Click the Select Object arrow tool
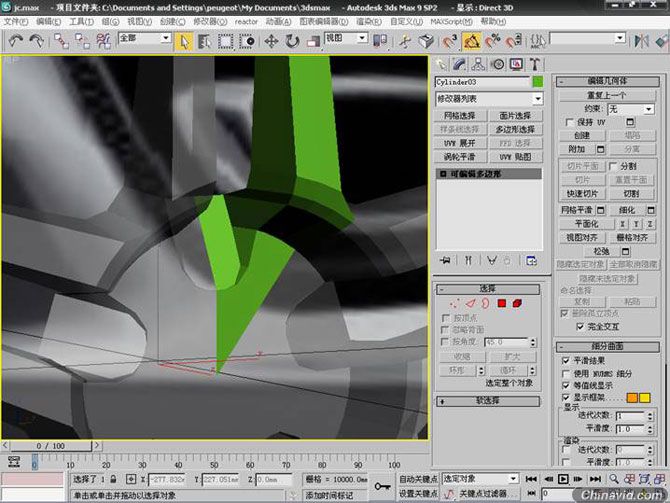The height and width of the screenshot is (503, 670). point(184,41)
